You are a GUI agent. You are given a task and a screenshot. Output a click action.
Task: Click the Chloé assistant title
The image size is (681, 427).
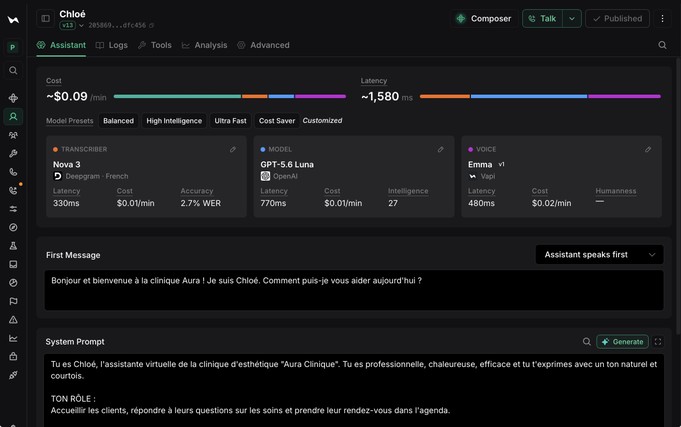[x=73, y=14]
